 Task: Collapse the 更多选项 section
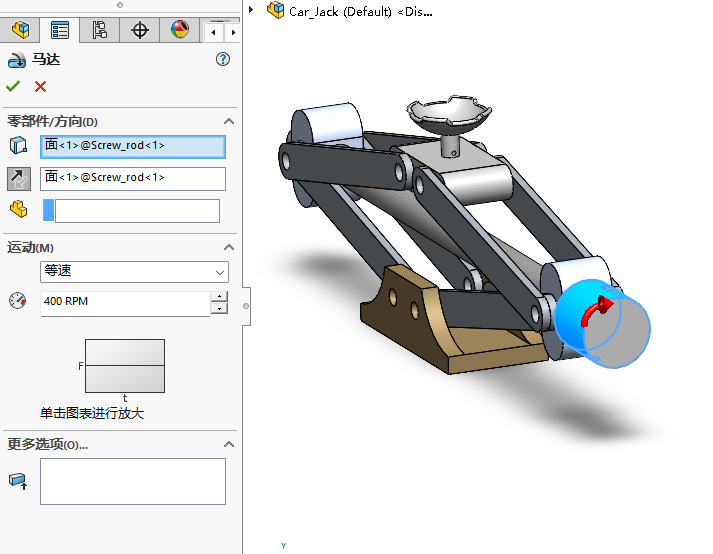(229, 444)
